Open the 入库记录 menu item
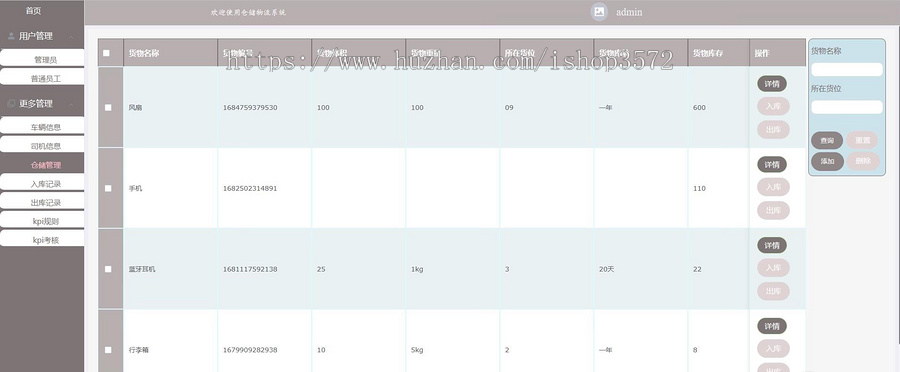The height and width of the screenshot is (372, 900). point(42,183)
